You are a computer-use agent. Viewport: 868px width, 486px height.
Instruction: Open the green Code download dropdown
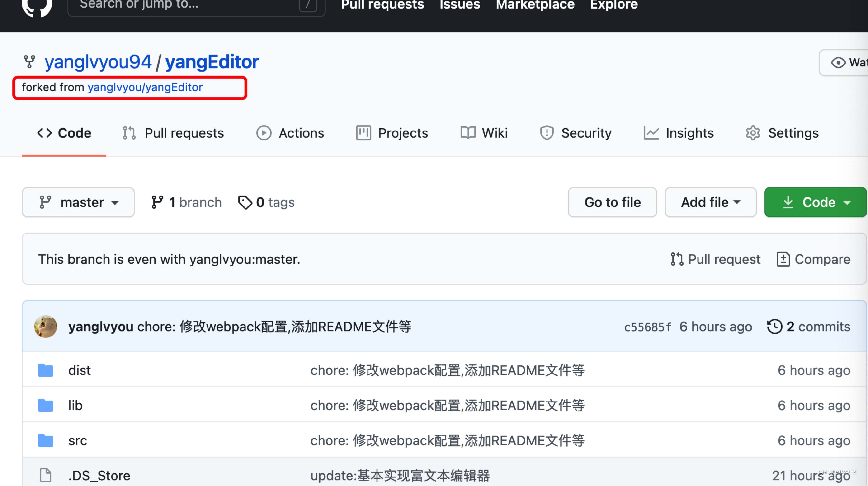coord(815,202)
